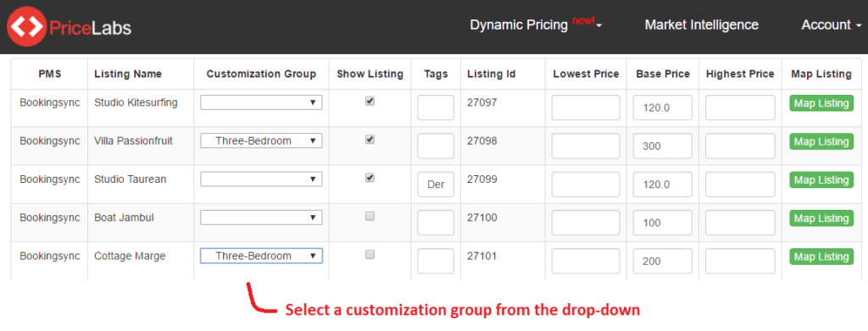The height and width of the screenshot is (331, 868).
Task: Open Three-Bedroom dropdown for Villa Passionfruit
Action: (261, 141)
